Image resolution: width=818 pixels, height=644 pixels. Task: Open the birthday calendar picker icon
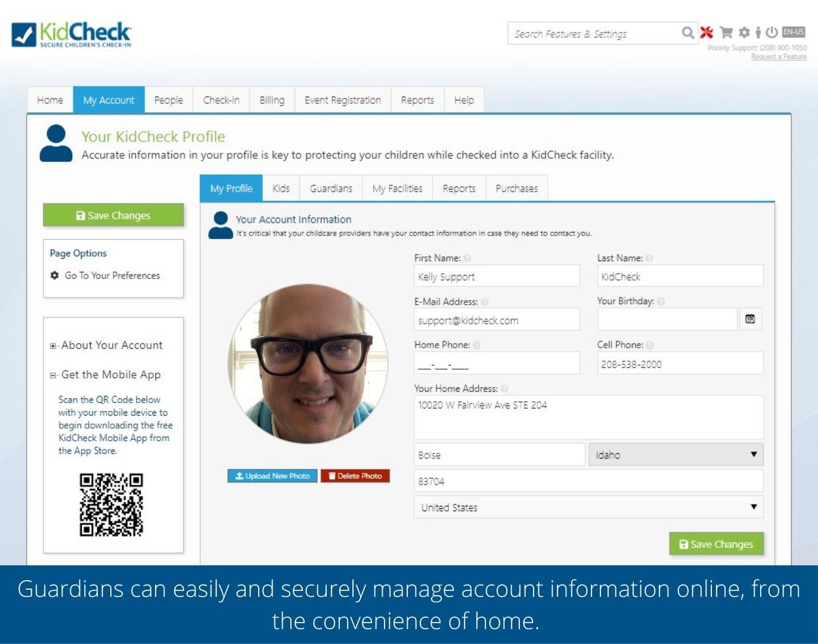click(750, 320)
